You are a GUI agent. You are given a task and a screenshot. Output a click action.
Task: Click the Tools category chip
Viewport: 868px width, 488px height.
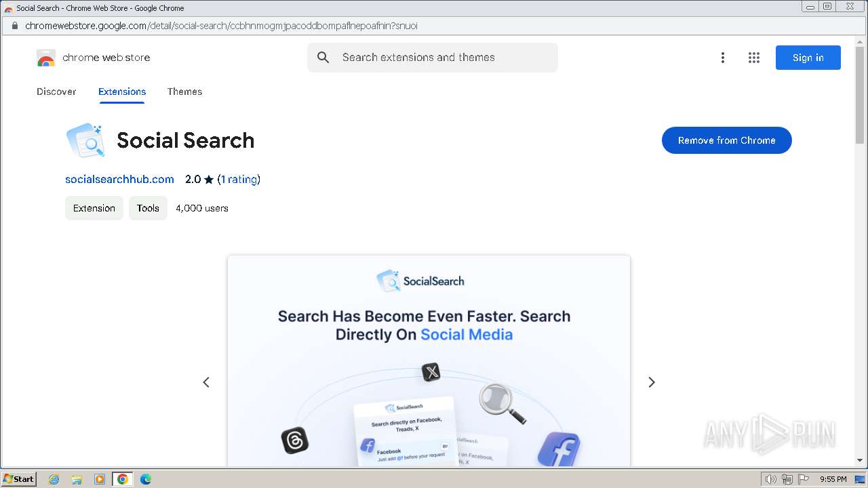148,208
